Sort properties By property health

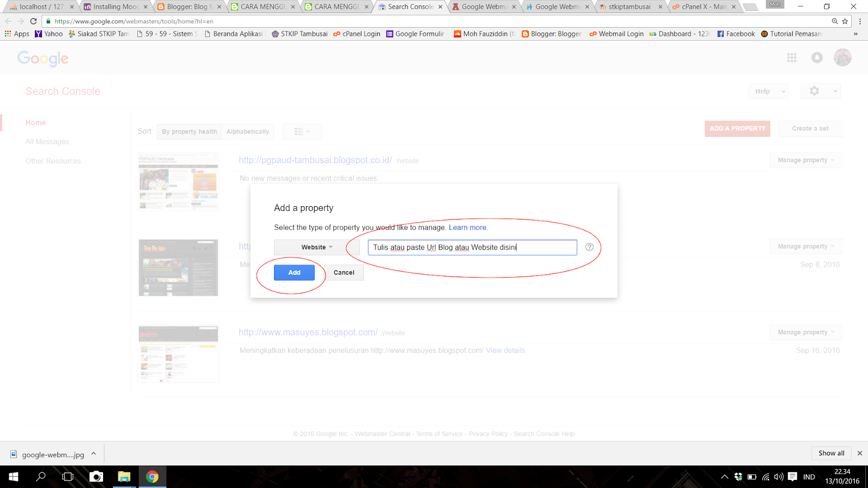click(x=189, y=131)
